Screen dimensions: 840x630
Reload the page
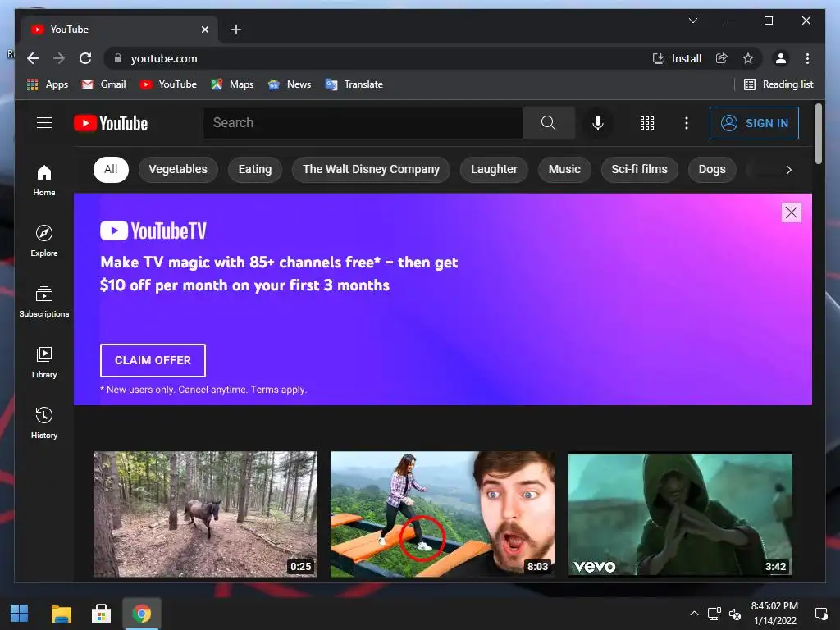(x=85, y=58)
